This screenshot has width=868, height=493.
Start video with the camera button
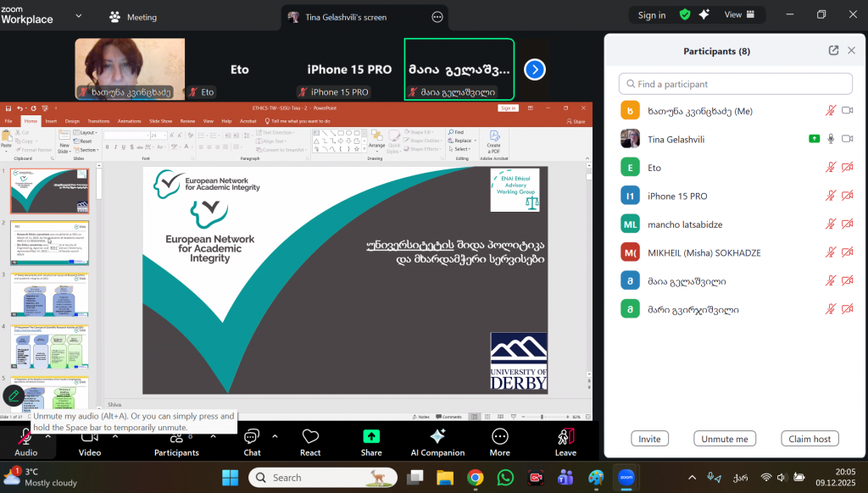point(89,436)
